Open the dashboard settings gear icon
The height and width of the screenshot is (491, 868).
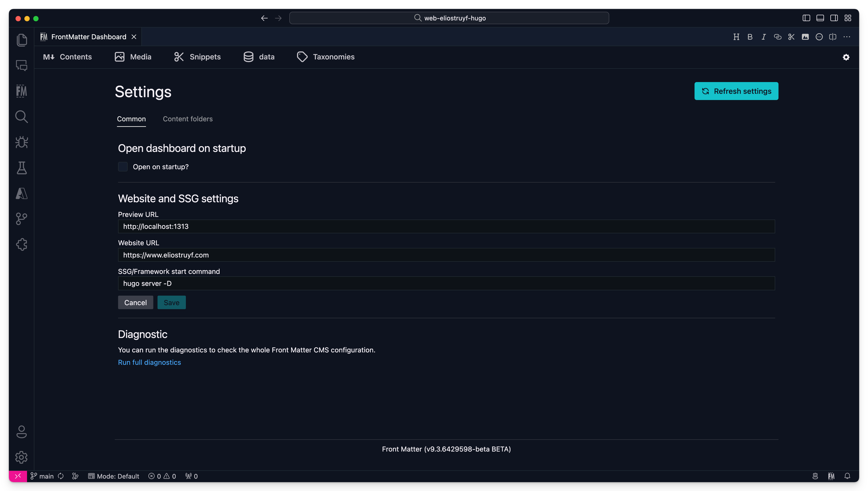(x=846, y=57)
